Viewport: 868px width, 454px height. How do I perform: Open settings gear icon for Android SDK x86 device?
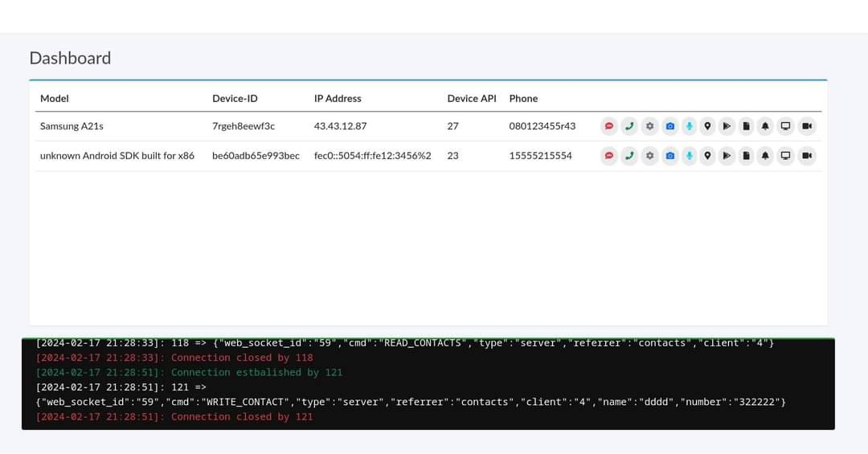[650, 156]
